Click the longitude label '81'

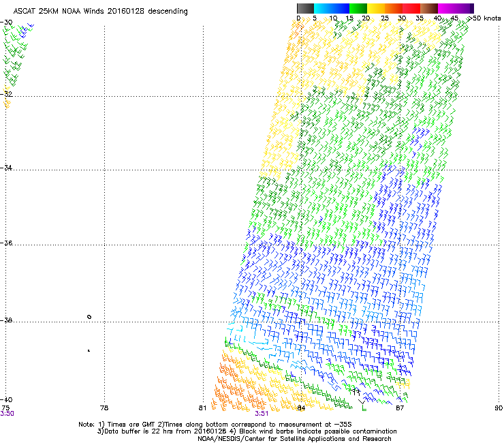[x=202, y=408]
